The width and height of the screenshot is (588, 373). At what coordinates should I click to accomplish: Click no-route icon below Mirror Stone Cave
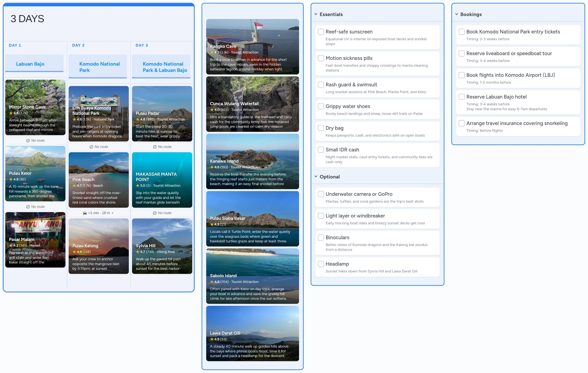tap(28, 141)
